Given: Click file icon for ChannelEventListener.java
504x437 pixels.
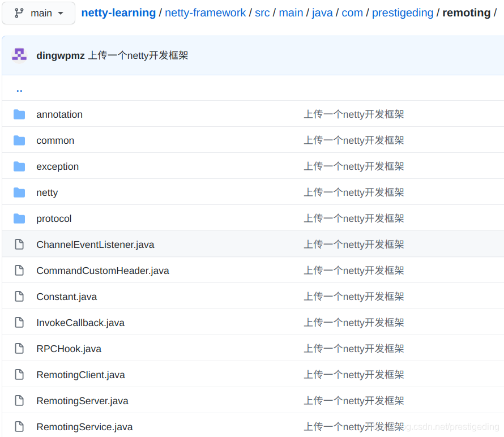Looking at the screenshot, I should (19, 244).
